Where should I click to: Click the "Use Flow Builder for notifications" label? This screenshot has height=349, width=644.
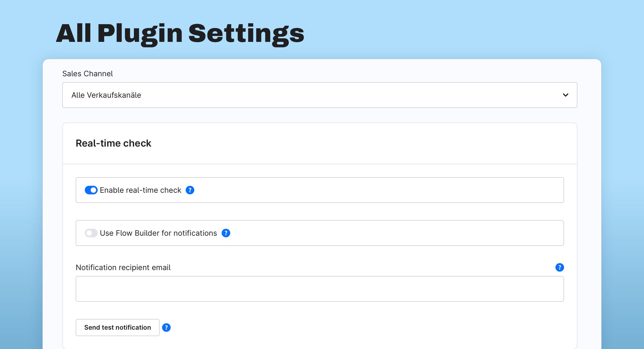[x=158, y=233]
